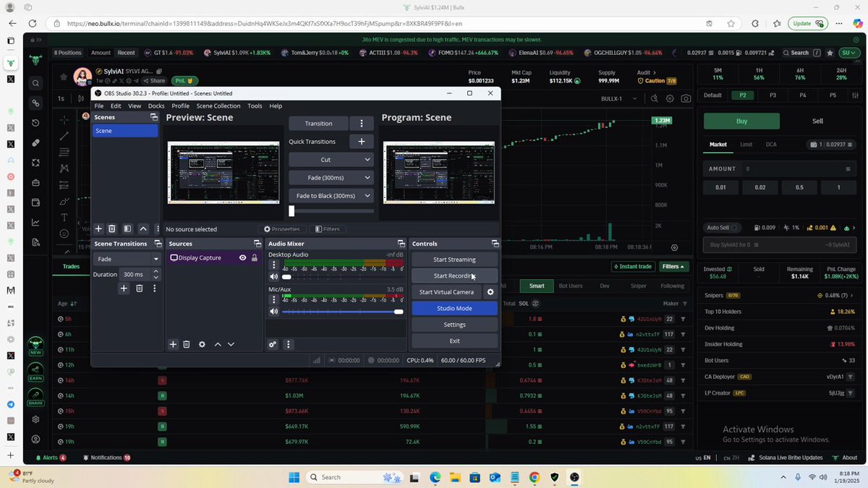Add a quick transition with plus button
Image resolution: width=868 pixels, height=488 pixels.
tap(362, 142)
